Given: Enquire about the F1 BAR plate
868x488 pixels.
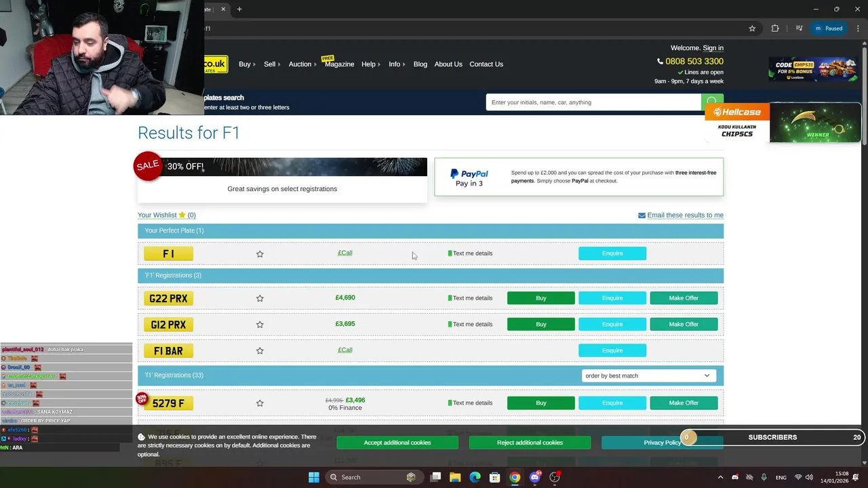Looking at the screenshot, I should (x=612, y=350).
